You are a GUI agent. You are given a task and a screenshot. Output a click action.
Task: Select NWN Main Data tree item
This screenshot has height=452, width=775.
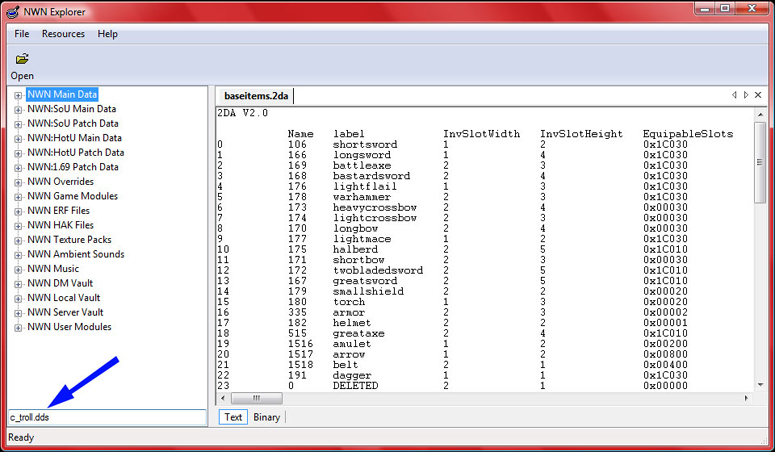tap(62, 94)
